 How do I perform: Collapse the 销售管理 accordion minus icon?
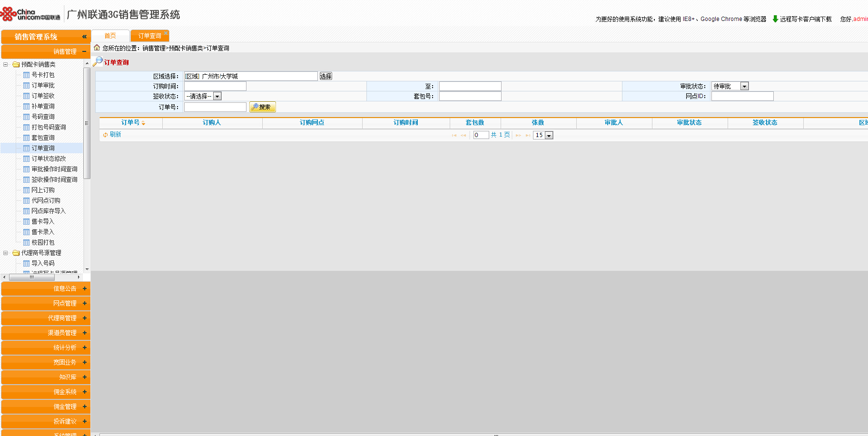coord(84,51)
